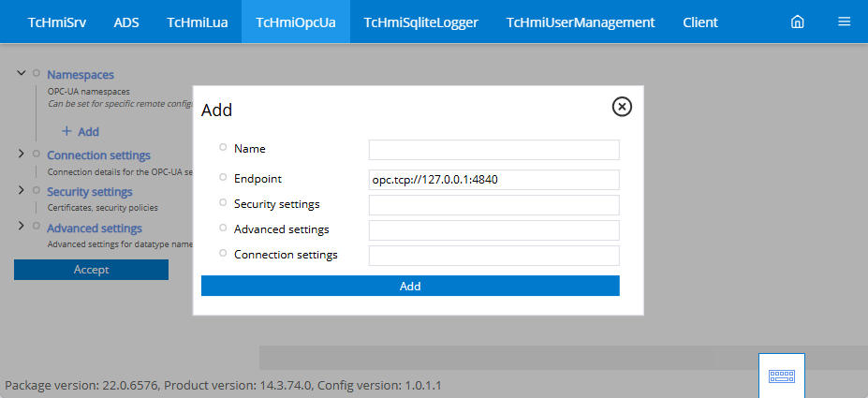Open the hamburger menu icon

tap(844, 22)
